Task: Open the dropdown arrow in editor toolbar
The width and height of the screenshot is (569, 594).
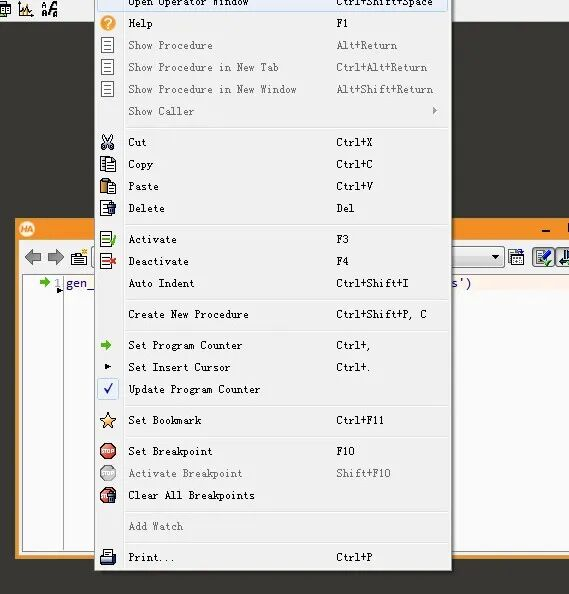Action: [x=495, y=257]
